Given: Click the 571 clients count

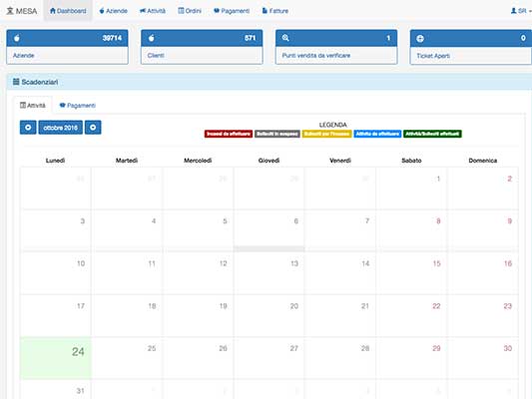Looking at the screenshot, I should (251, 38).
